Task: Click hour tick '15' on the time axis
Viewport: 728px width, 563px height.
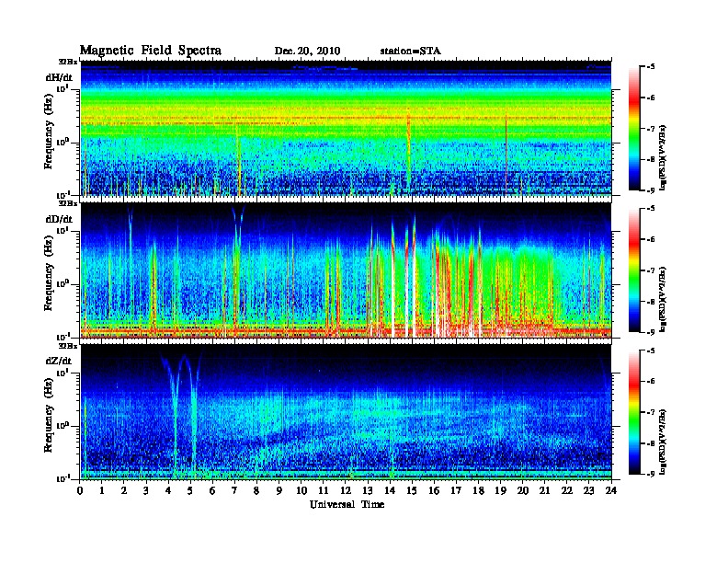Action: [412, 490]
